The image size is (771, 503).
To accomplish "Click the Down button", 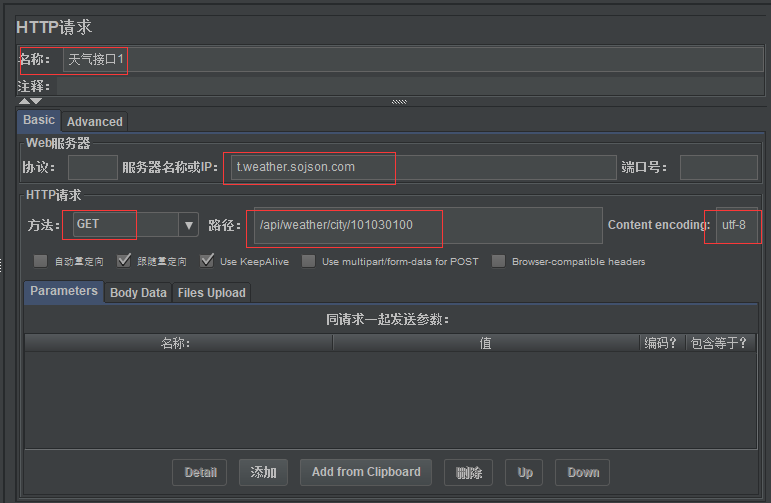I will [x=582, y=473].
